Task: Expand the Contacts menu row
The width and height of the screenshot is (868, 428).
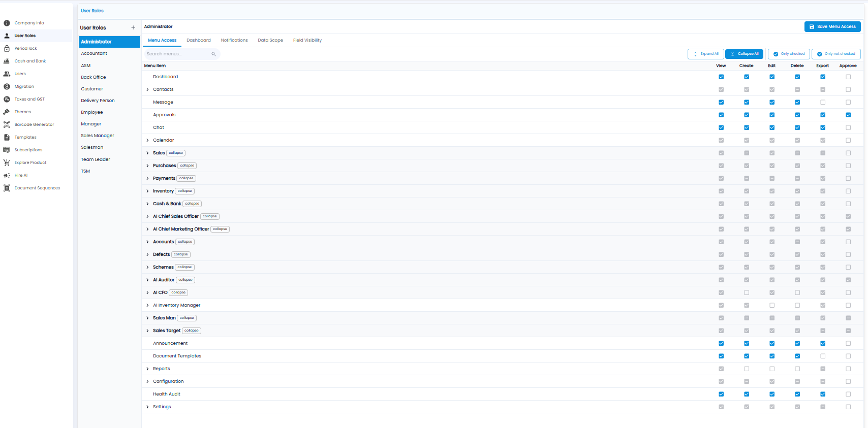Action: click(148, 89)
